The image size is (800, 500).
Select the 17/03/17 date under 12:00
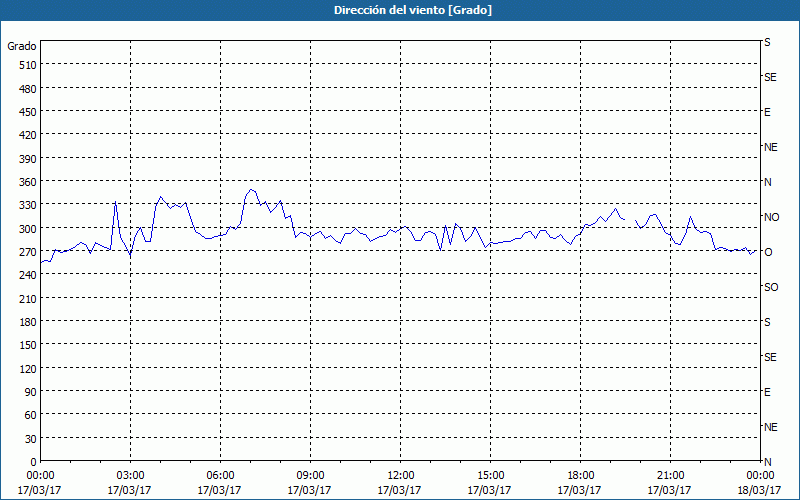399,490
